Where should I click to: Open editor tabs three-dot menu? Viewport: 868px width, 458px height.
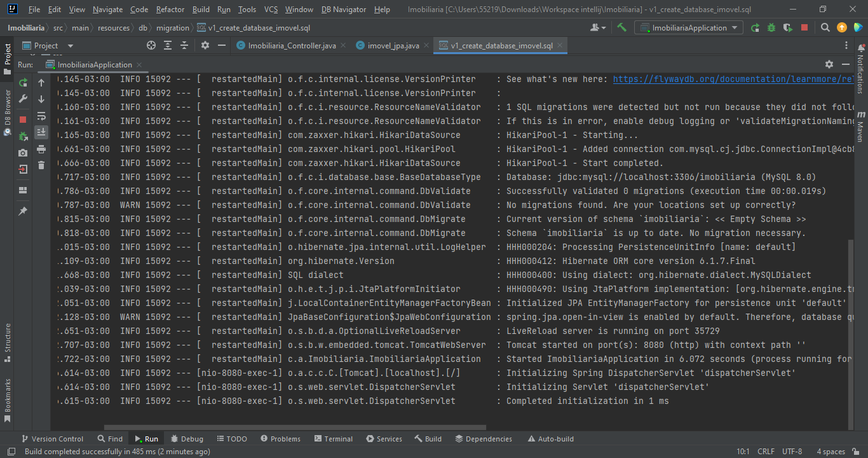click(846, 46)
